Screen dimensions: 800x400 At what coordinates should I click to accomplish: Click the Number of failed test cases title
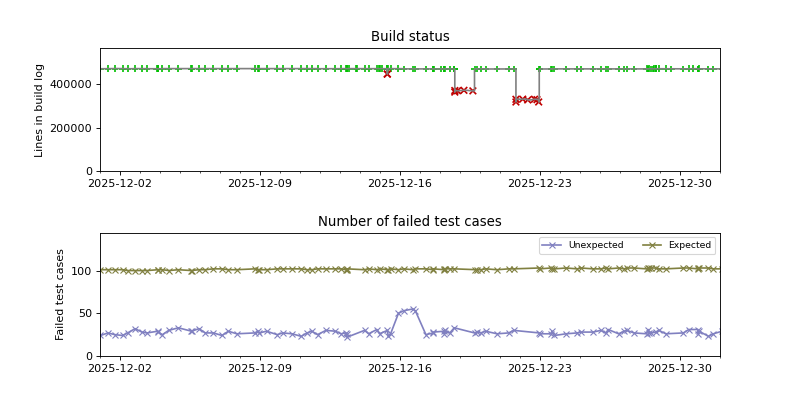click(x=410, y=222)
